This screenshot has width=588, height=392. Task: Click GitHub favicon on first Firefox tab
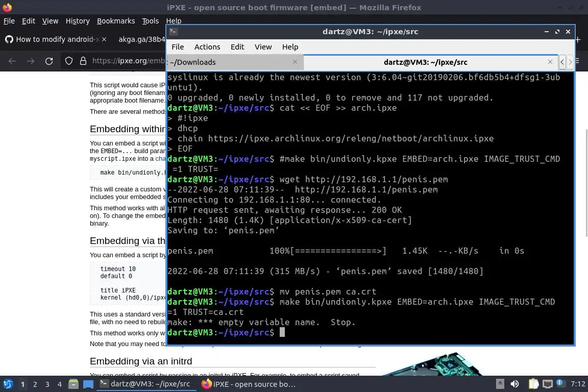pyautogui.click(x=9, y=39)
